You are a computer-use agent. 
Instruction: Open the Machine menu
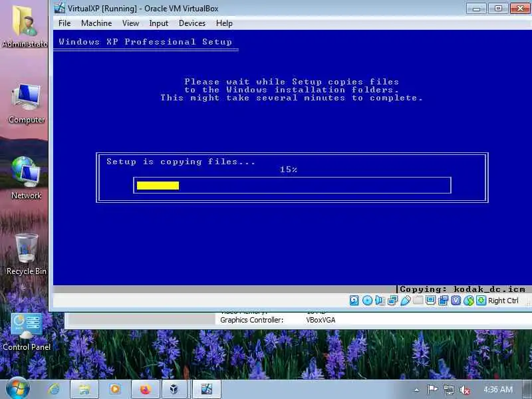click(x=96, y=23)
